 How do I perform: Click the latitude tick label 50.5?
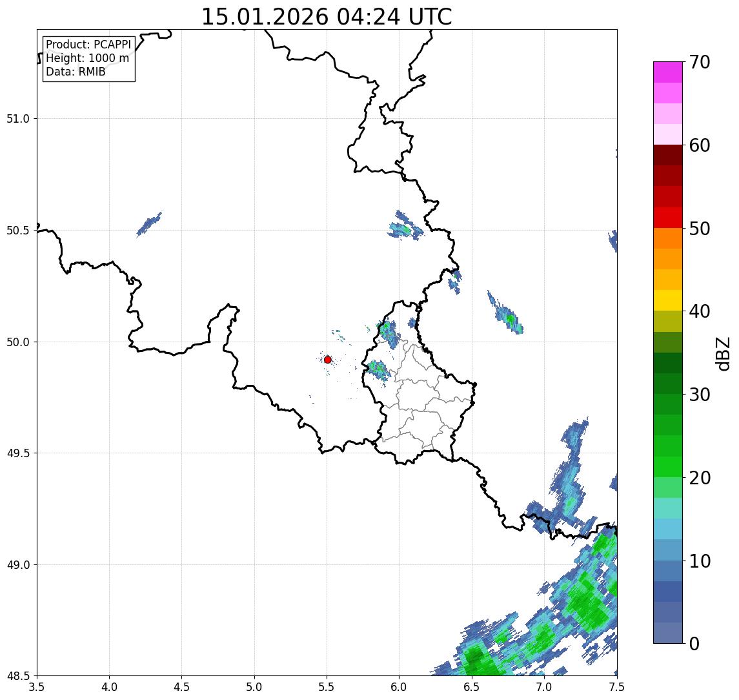[18, 231]
